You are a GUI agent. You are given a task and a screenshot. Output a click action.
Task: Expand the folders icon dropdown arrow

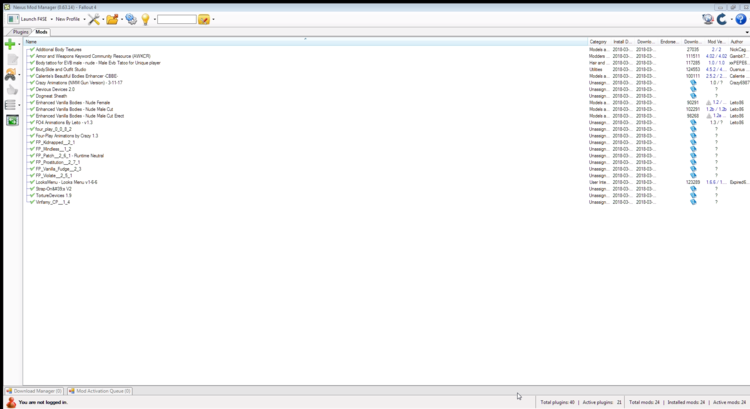click(x=121, y=20)
